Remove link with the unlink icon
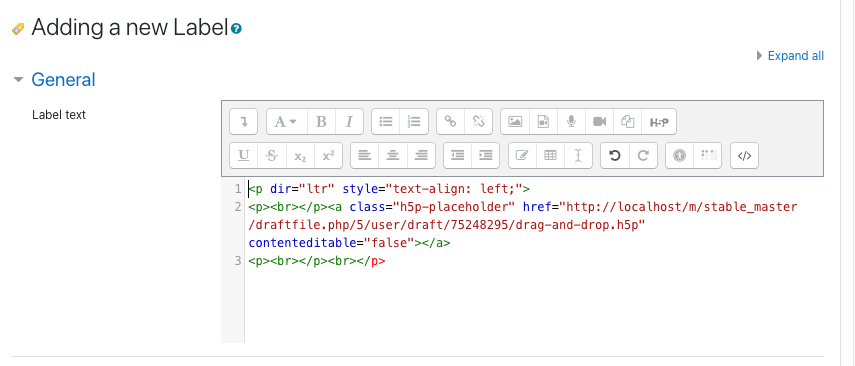Viewport: 855px width, 366px height. tap(479, 121)
